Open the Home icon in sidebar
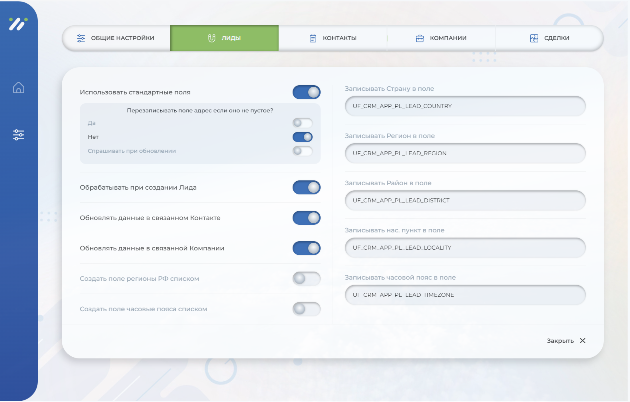Screen dimensions: 630x402 [18, 87]
